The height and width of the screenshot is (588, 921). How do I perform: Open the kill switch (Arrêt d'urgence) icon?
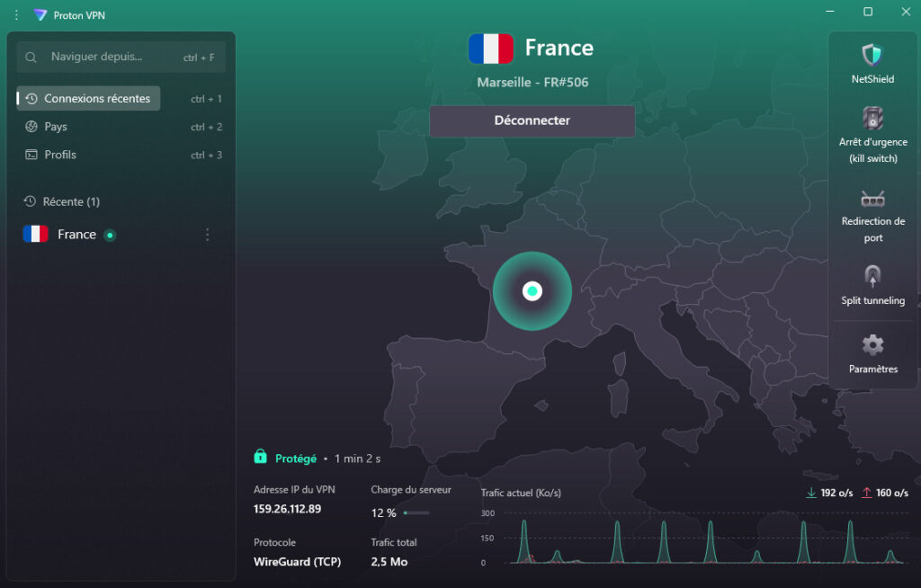point(872,118)
